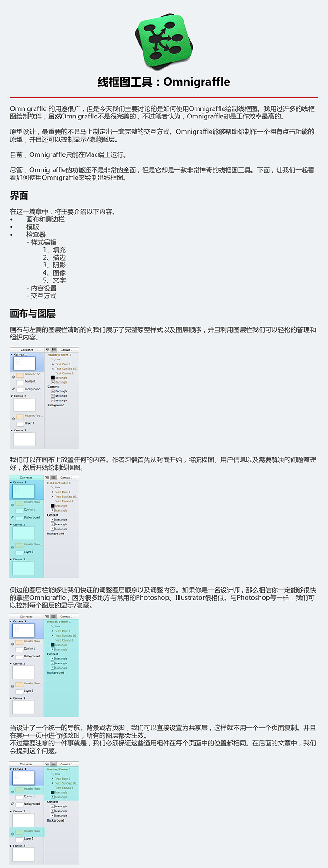Click pencil icon by Background in cyan-left-panel screenshot
This screenshot has height=868, width=328.
click(x=12, y=517)
